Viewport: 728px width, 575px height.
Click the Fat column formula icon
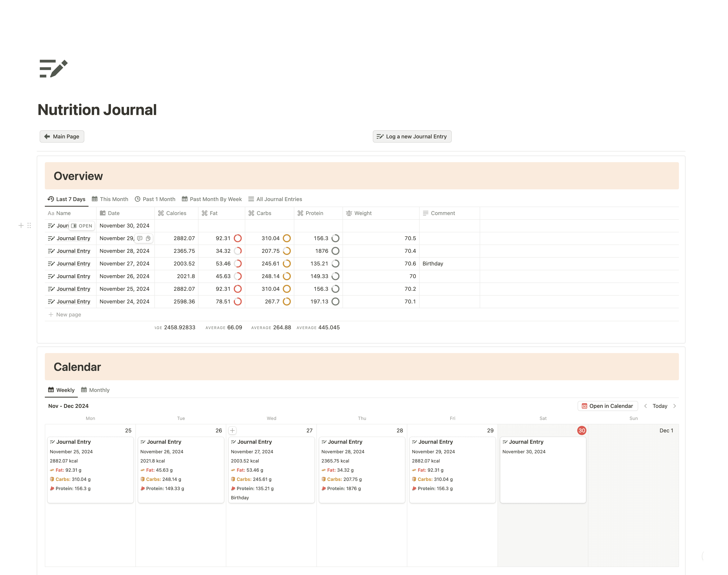click(x=204, y=213)
